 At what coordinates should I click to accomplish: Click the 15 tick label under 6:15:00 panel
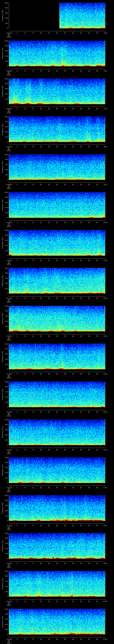[33, 450]
